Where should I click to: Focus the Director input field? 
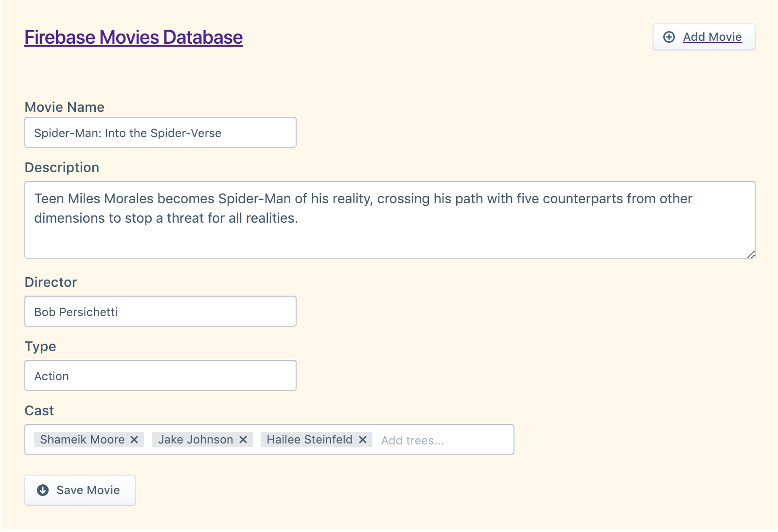pos(160,311)
